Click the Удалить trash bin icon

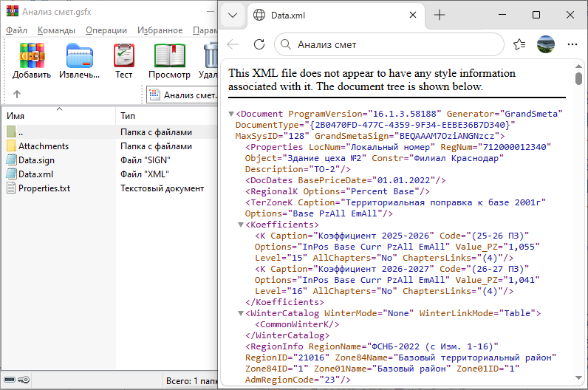pos(211,55)
